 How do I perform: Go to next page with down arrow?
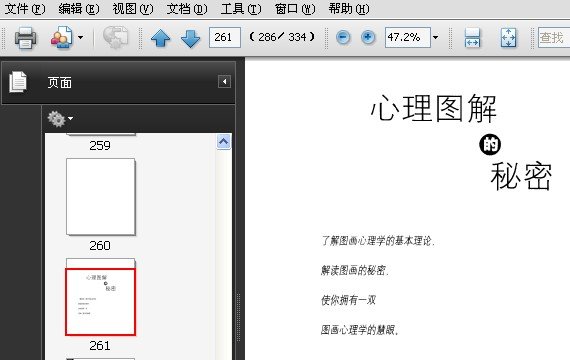(x=190, y=39)
